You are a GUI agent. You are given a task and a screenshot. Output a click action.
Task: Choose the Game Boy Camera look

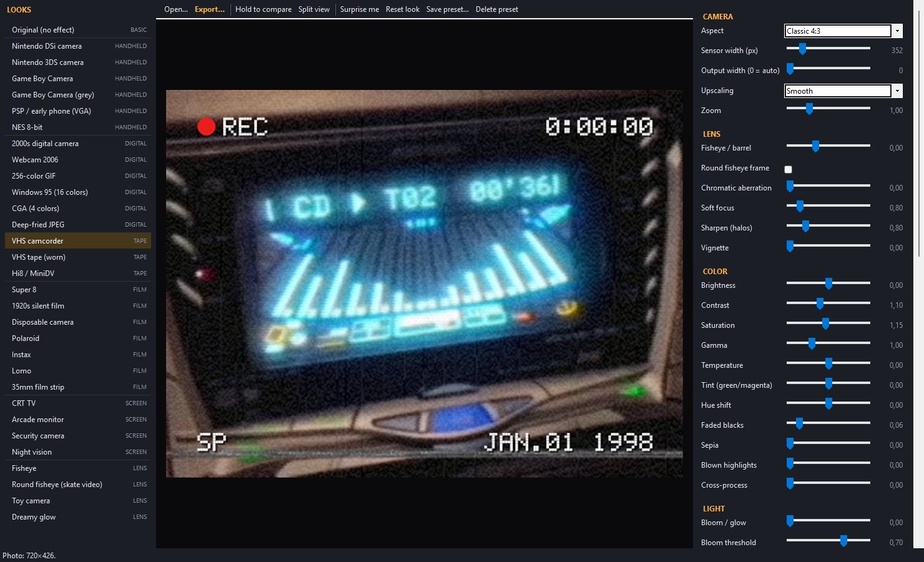(x=78, y=79)
